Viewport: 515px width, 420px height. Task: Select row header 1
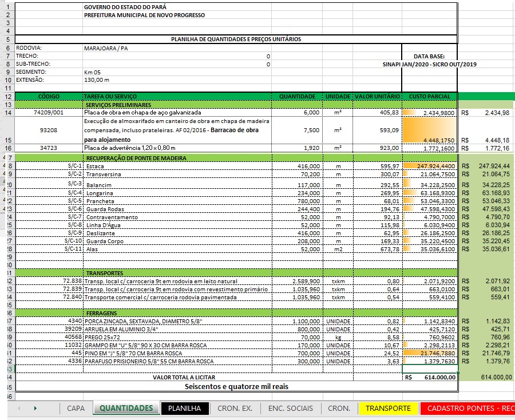(x=8, y=7)
